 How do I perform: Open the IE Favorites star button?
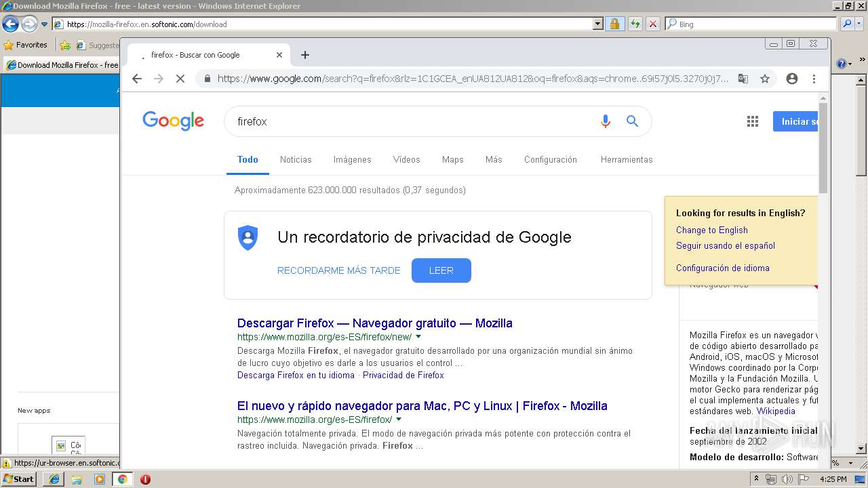click(26, 45)
